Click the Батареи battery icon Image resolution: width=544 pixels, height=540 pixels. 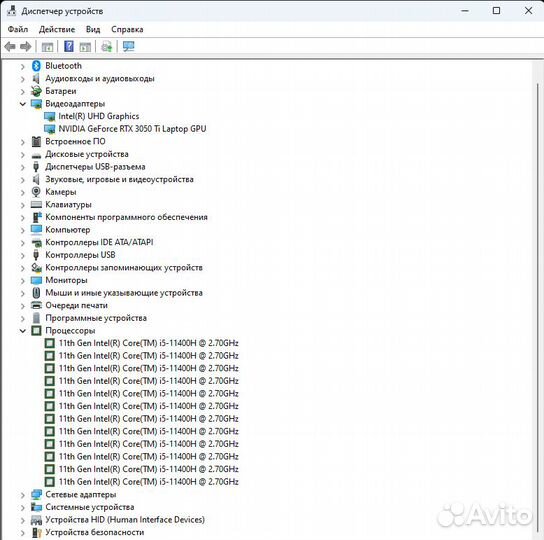[36, 91]
